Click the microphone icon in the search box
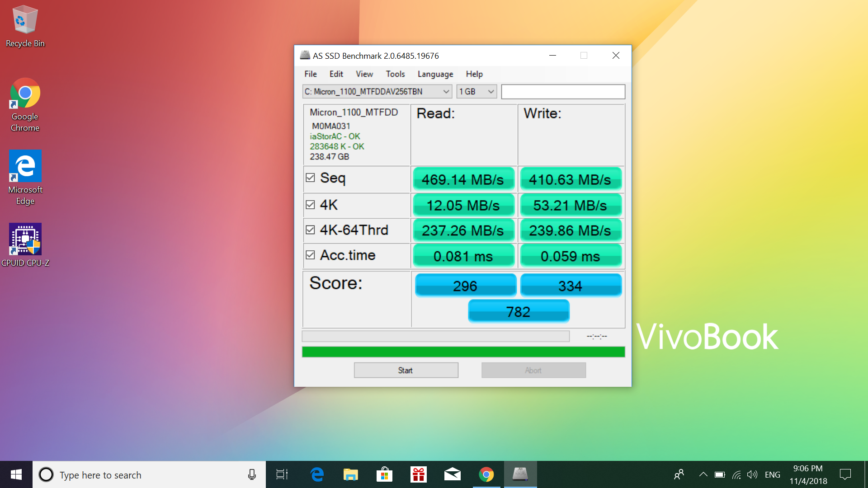 252,474
